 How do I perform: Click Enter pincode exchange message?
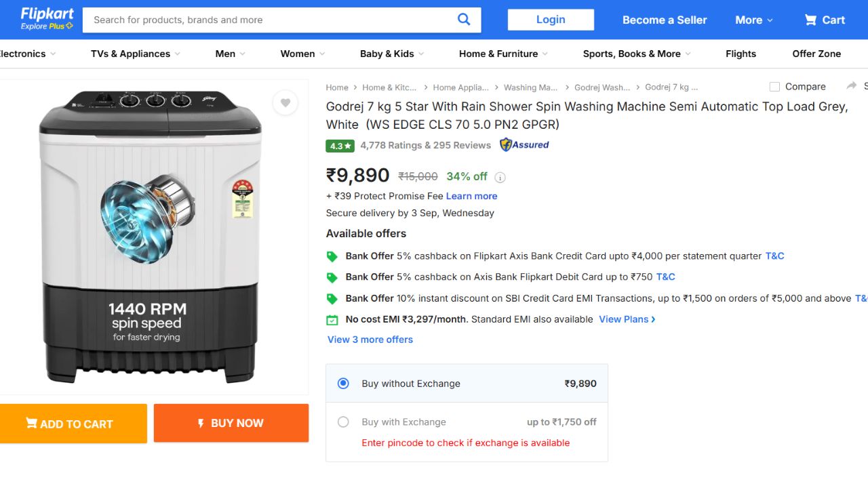point(466,443)
